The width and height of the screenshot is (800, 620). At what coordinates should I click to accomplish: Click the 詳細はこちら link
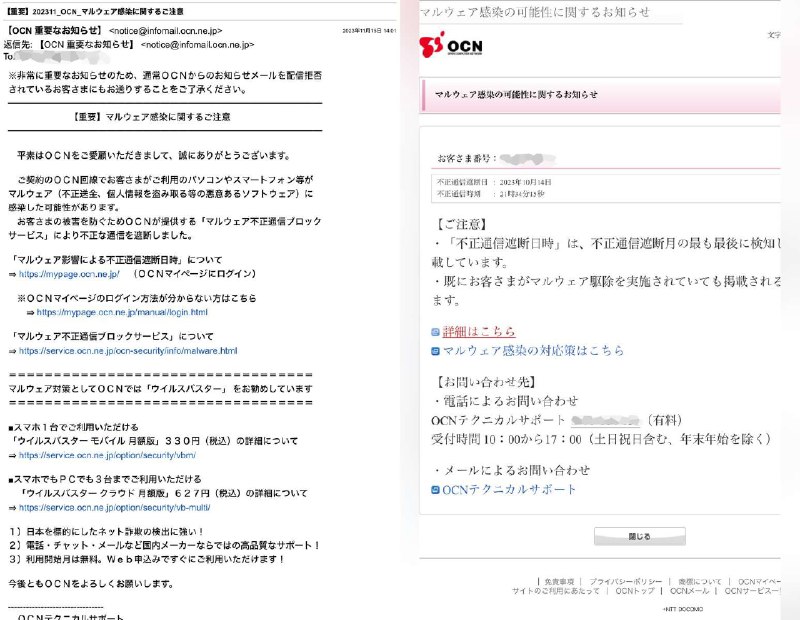(x=479, y=332)
